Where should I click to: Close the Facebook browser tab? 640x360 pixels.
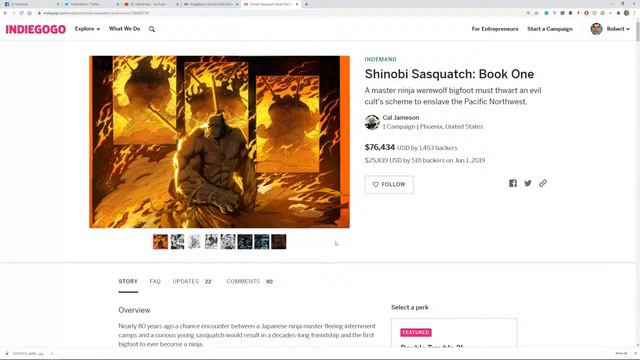tap(58, 4)
